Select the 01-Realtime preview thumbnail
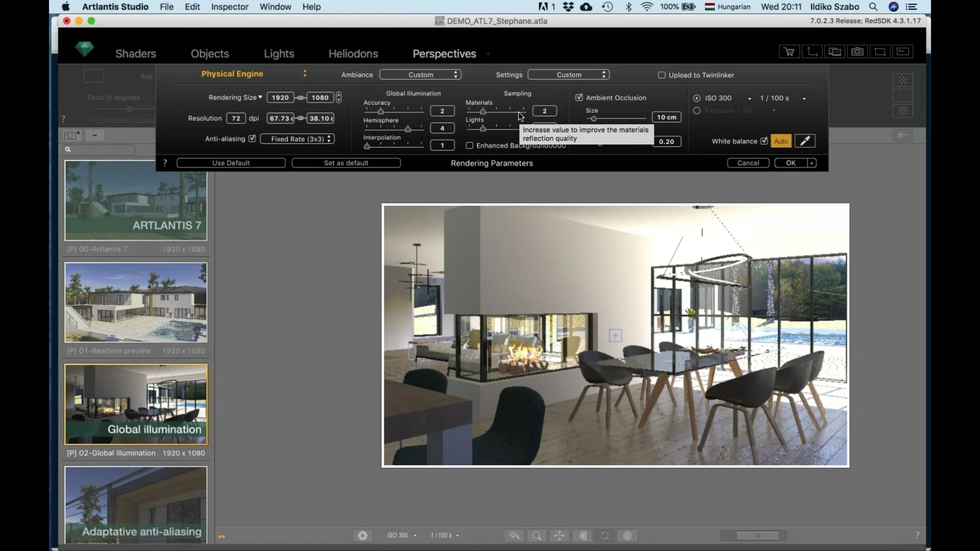This screenshot has height=551, width=980. coord(136,302)
